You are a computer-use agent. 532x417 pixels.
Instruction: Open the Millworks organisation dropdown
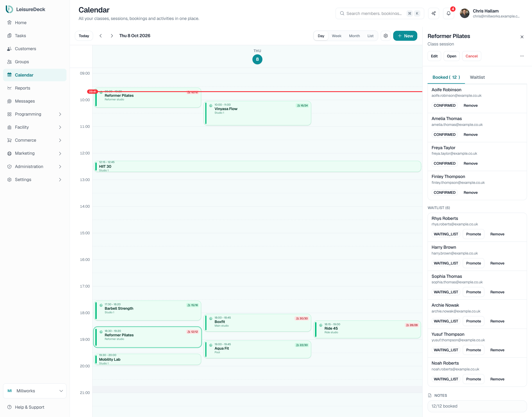[x=35, y=391]
